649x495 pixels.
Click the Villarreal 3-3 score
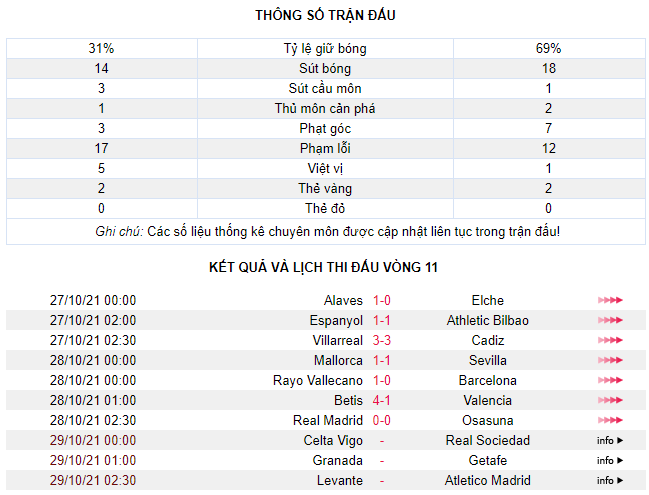point(382,340)
